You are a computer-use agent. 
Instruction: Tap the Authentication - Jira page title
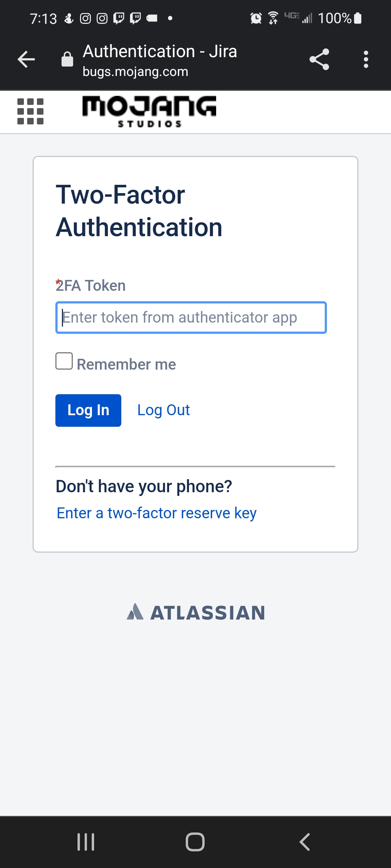click(160, 51)
